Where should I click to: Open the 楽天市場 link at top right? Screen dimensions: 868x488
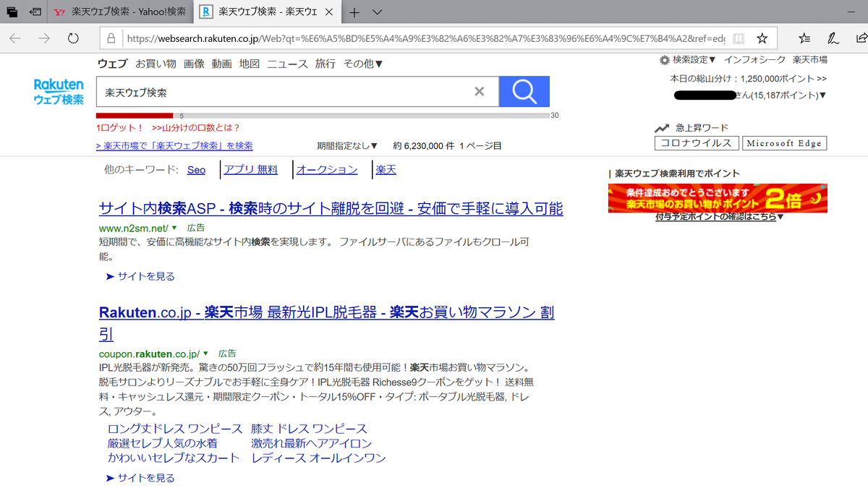point(810,60)
